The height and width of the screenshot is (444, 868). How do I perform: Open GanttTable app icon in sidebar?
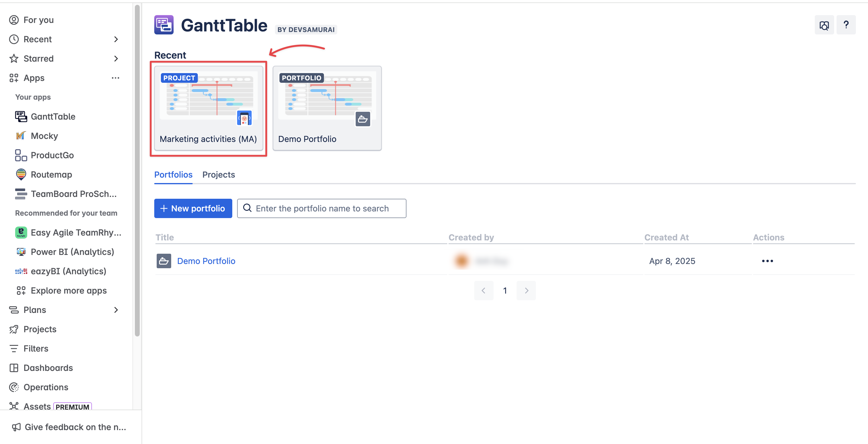(21, 117)
